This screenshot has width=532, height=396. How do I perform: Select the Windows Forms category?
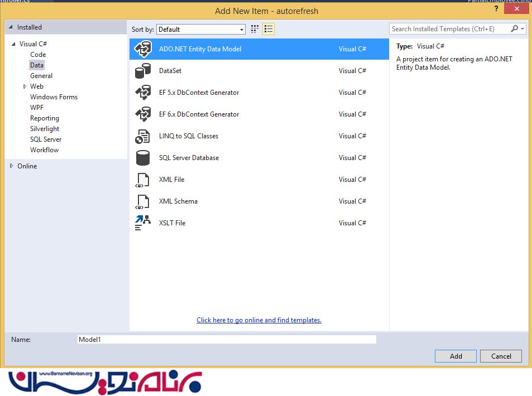[54, 97]
